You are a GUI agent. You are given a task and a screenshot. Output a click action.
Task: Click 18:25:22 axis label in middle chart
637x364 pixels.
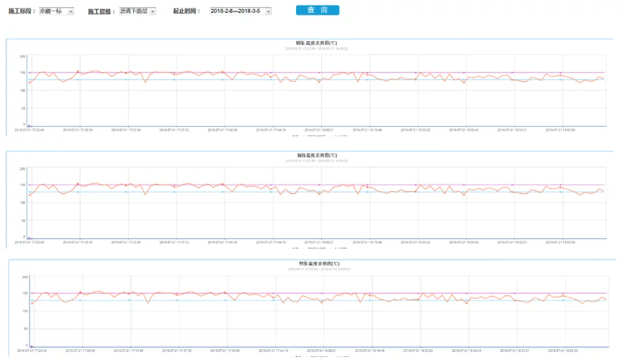[416, 242]
